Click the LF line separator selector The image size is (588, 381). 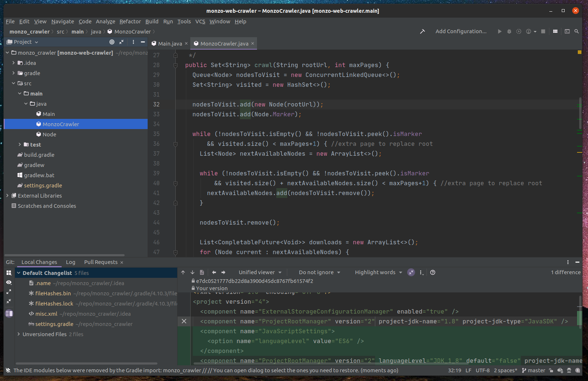coord(468,370)
